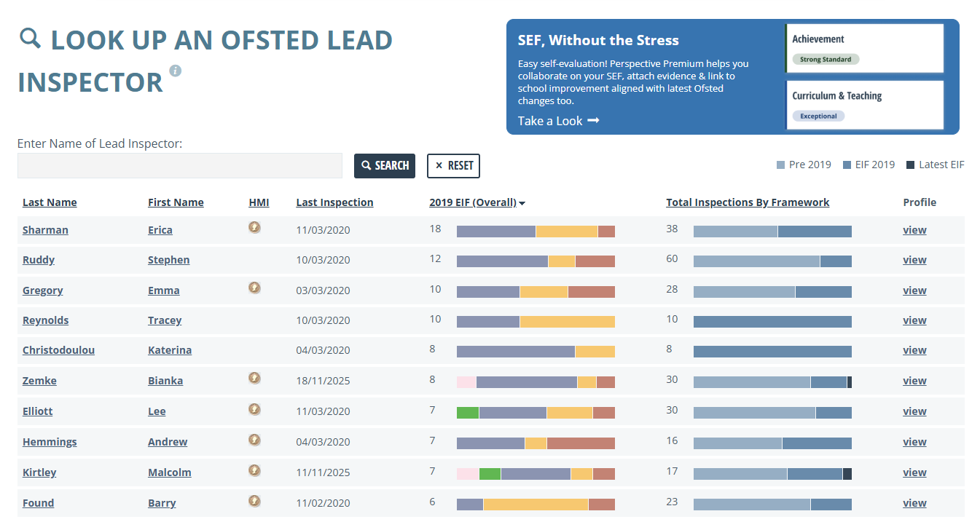Click the magnifier icon in the page heading
This screenshot has height=530, width=980.
(x=30, y=38)
